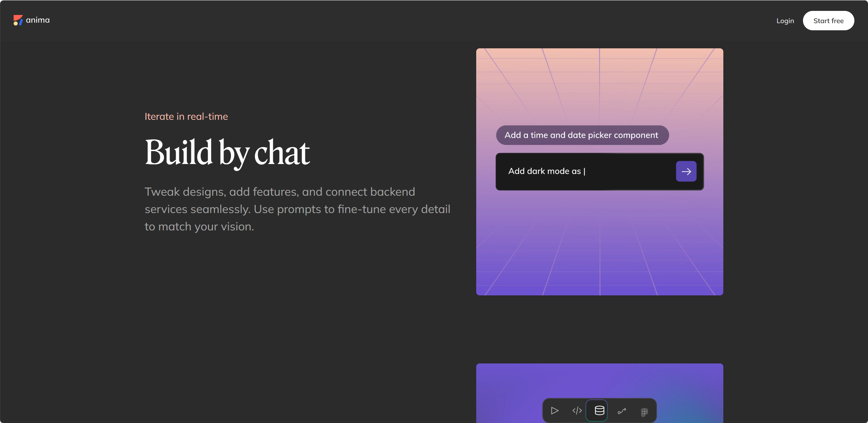Select the 'time and date picker' chat bubble
868x423 pixels.
pyautogui.click(x=582, y=135)
